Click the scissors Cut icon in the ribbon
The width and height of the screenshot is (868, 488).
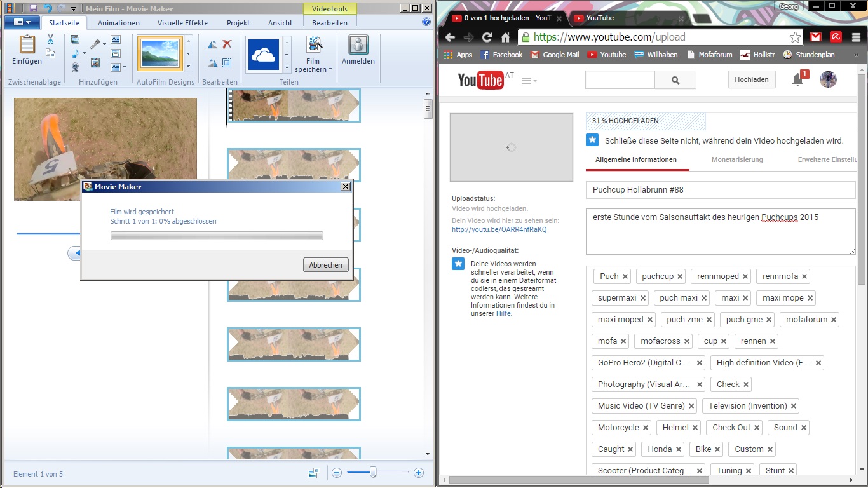[x=50, y=40]
